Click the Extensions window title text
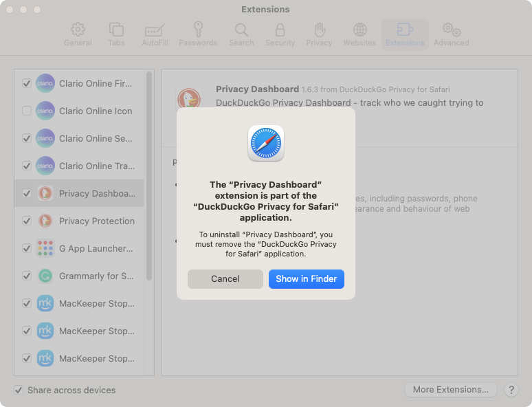Screen dimensions: 532x407 coord(266,9)
